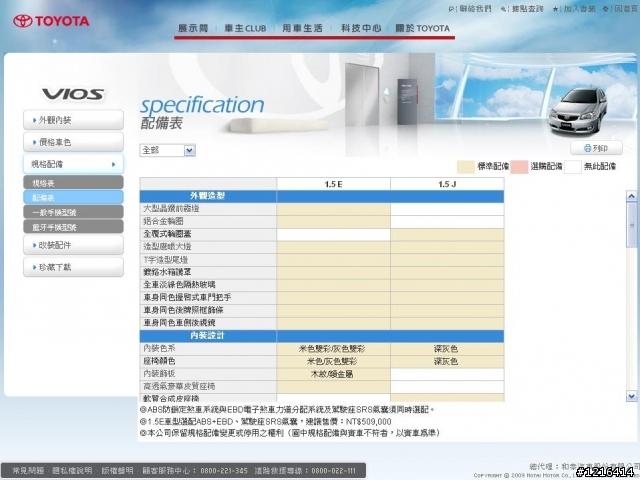The width and height of the screenshot is (640, 480).
Task: Click the 大型晶鑽前霧燈 row label
Action: (x=171, y=209)
